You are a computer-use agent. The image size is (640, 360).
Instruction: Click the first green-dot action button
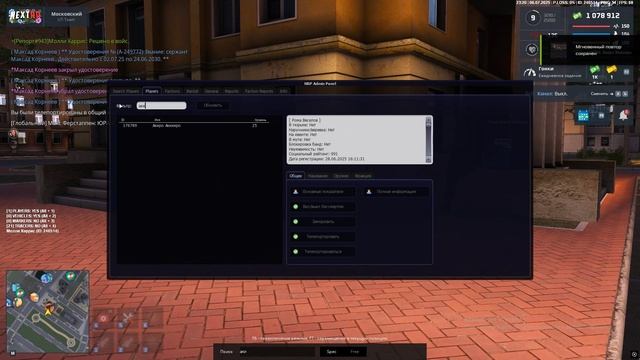click(x=322, y=207)
